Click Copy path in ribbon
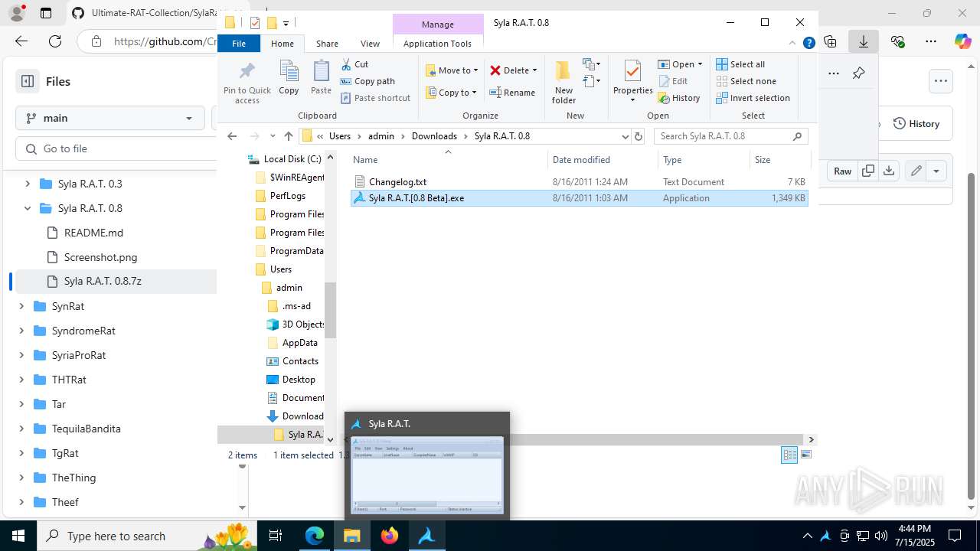This screenshot has height=551, width=980. click(367, 81)
